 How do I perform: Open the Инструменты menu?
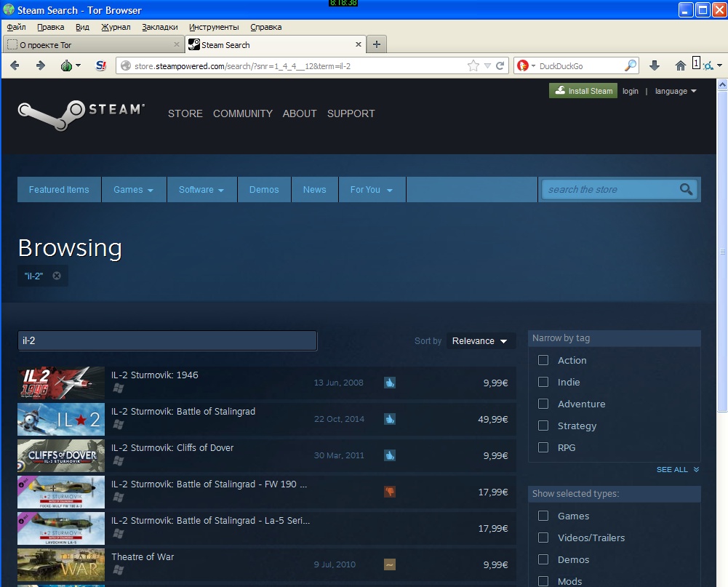click(x=214, y=27)
